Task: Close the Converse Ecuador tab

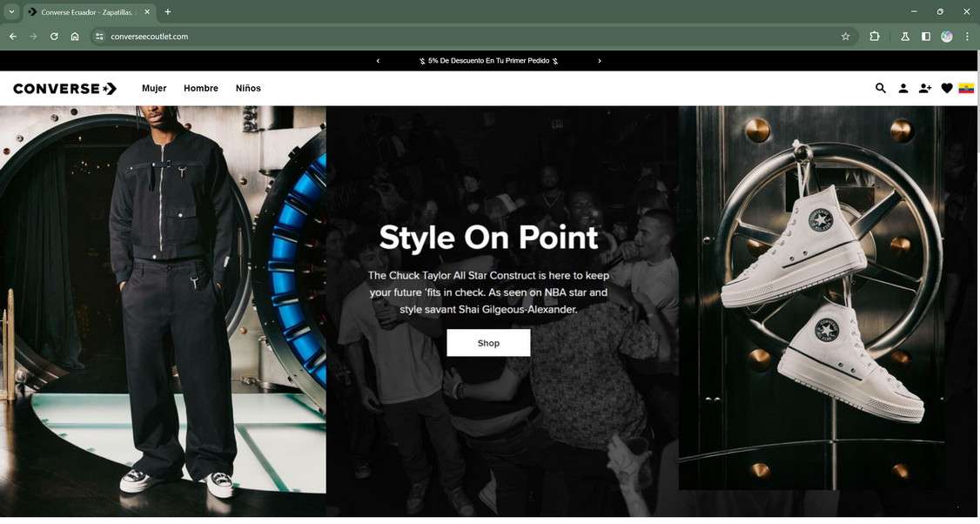Action: [x=147, y=11]
